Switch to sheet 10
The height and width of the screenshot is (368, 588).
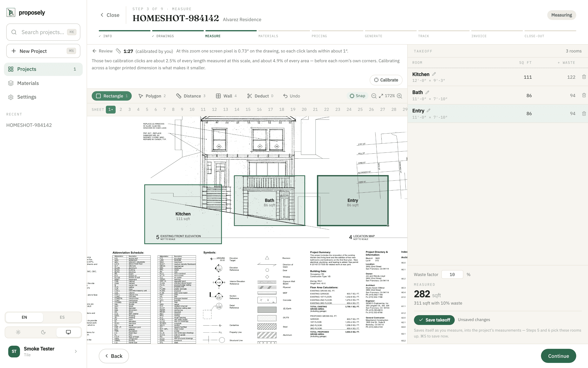pos(192,110)
